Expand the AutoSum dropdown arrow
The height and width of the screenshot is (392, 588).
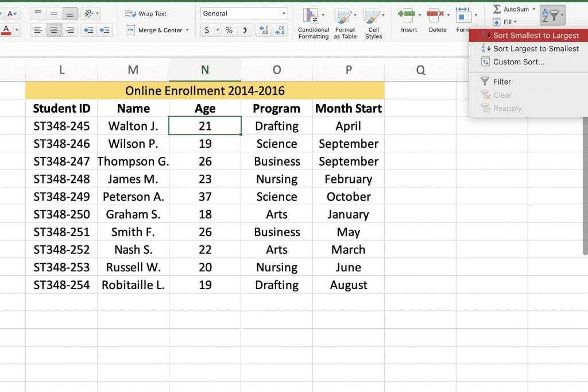[533, 9]
